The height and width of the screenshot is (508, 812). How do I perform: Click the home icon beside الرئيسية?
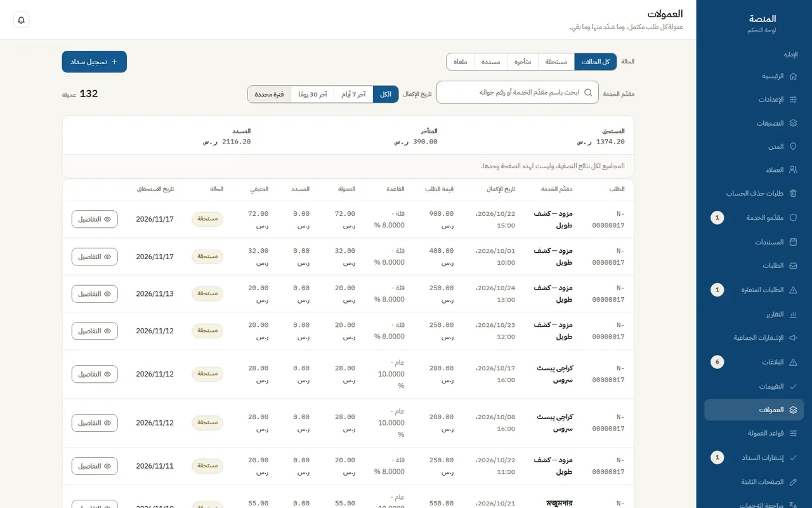(793, 76)
